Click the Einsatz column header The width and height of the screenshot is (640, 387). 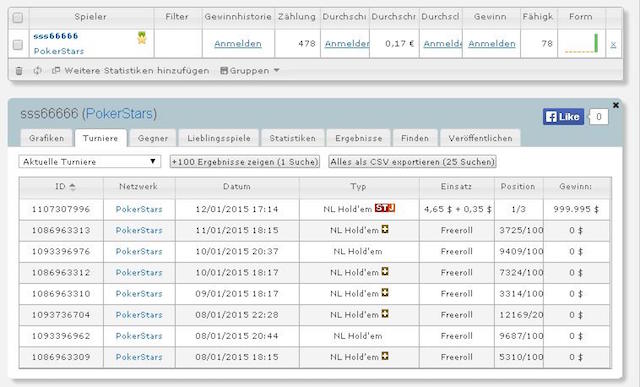point(456,187)
